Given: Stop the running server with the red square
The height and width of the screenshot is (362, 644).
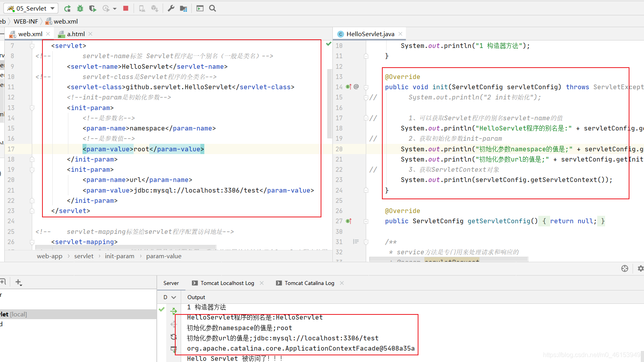Looking at the screenshot, I should tap(126, 8).
